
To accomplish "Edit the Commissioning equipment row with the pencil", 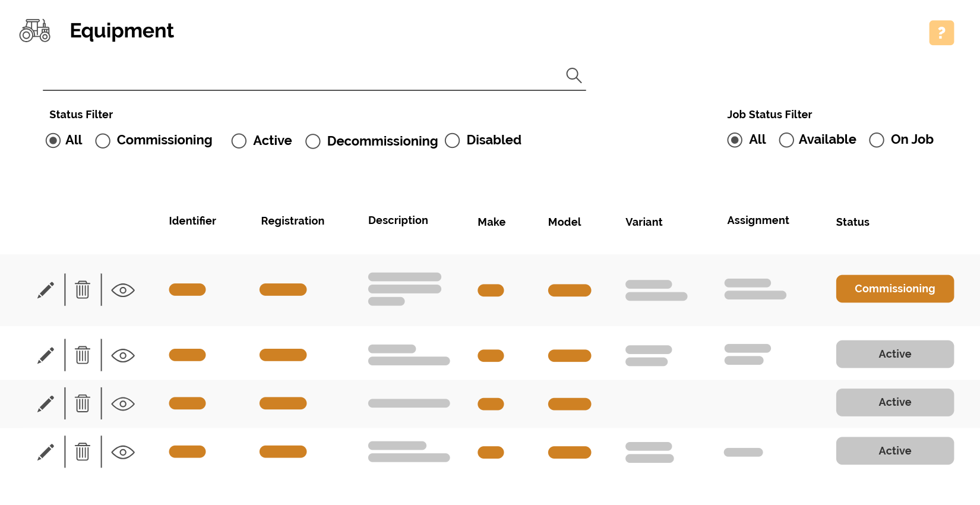I will coord(46,290).
